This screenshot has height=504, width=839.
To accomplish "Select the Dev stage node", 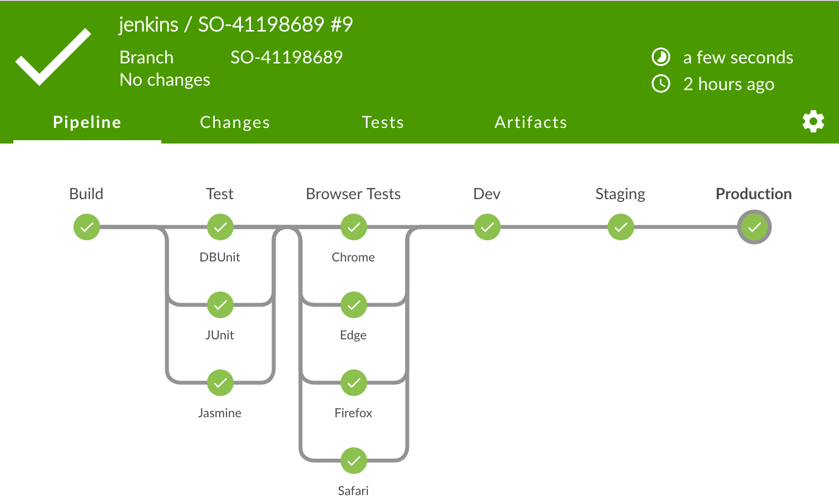I will tap(487, 227).
